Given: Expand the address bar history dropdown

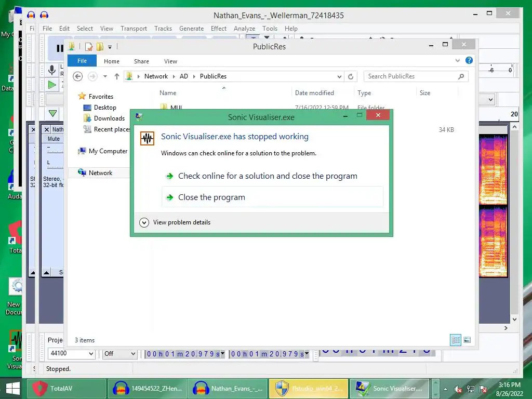Looking at the screenshot, I should coord(339,77).
